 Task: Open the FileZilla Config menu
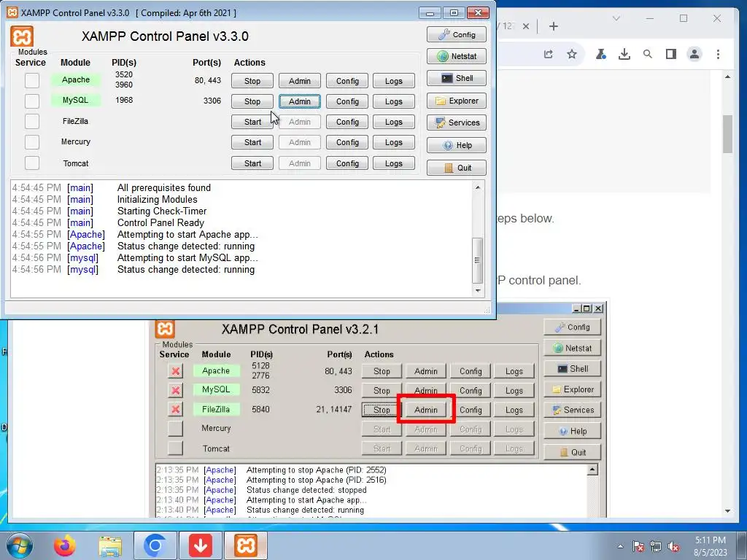click(x=347, y=122)
